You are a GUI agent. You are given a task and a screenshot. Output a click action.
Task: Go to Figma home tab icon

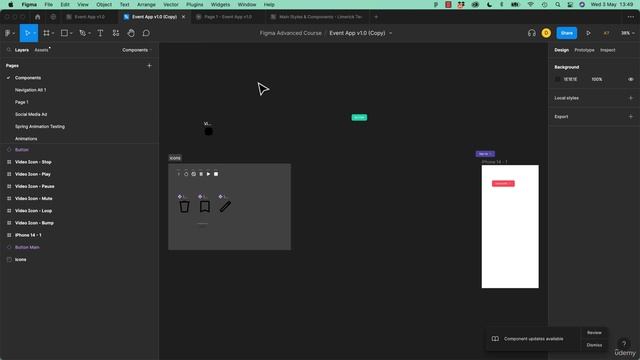pos(38,17)
